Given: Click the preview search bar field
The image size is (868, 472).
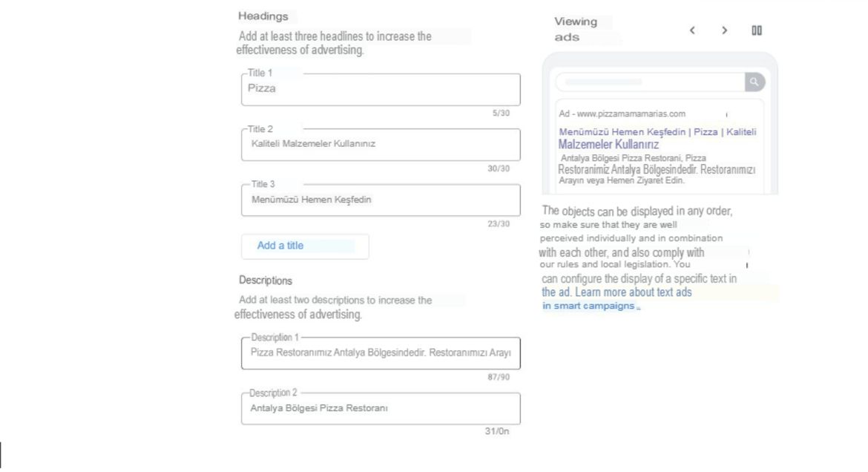Looking at the screenshot, I should [x=651, y=82].
